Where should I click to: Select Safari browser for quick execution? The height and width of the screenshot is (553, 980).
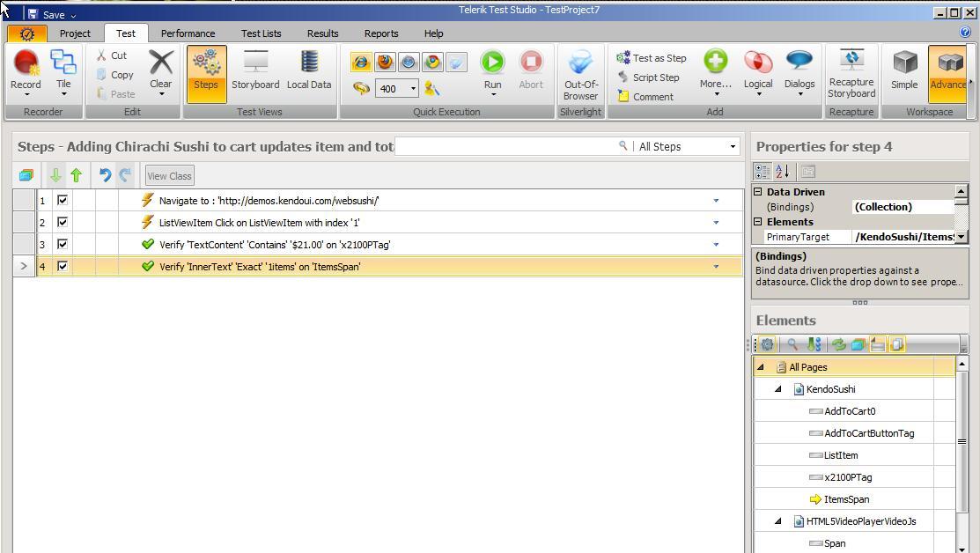coord(409,62)
